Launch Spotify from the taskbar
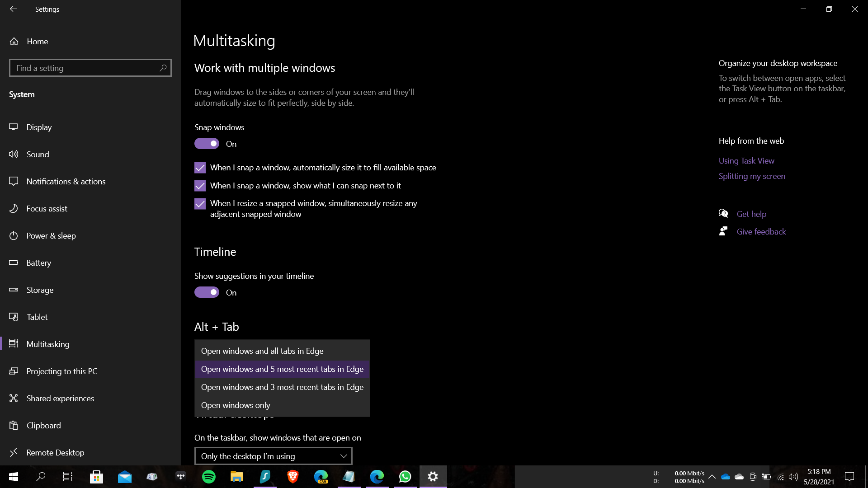This screenshot has height=488, width=868. (x=209, y=477)
